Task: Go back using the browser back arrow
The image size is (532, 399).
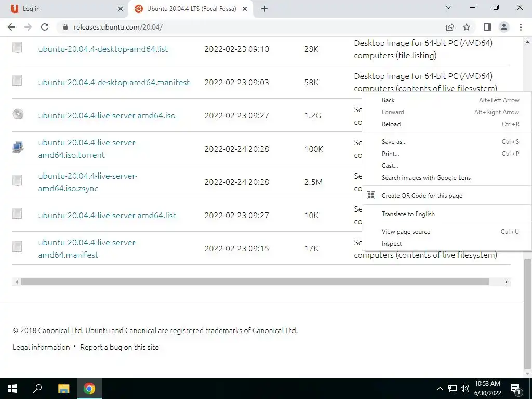Action: (x=11, y=27)
